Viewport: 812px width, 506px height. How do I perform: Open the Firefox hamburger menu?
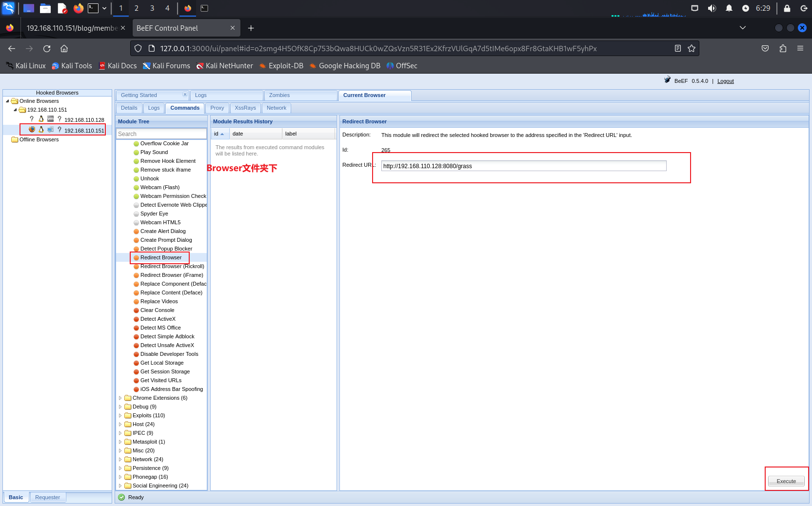tap(800, 48)
